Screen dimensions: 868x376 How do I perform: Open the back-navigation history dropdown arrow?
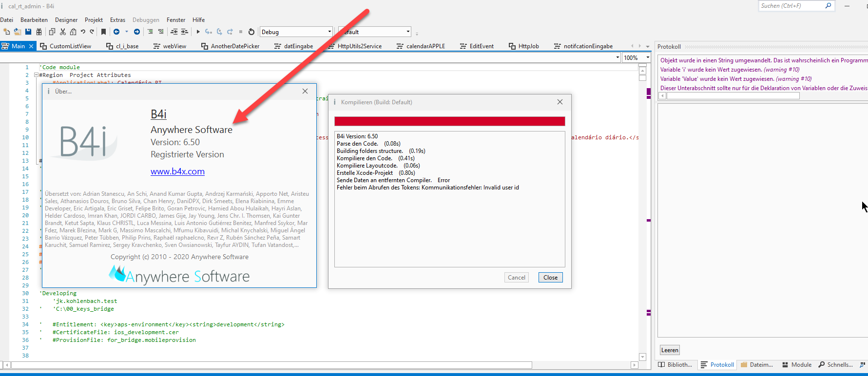(x=127, y=32)
